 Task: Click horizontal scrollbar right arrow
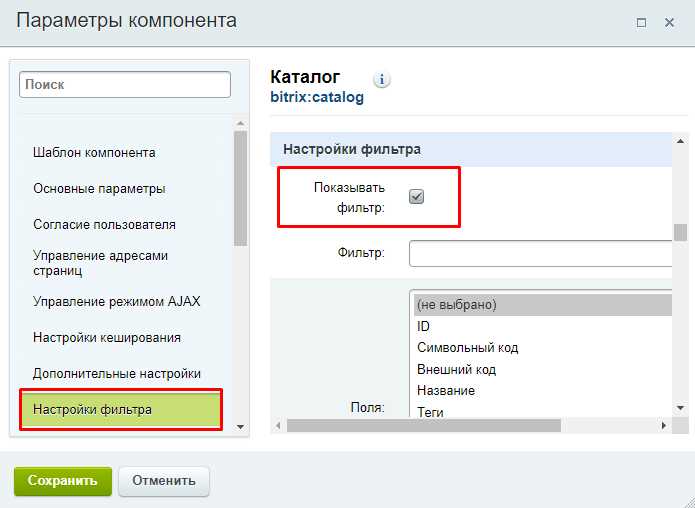[x=664, y=426]
